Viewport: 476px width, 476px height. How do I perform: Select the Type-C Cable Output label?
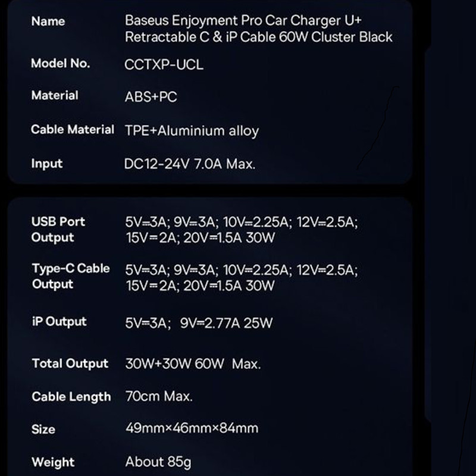click(x=70, y=276)
